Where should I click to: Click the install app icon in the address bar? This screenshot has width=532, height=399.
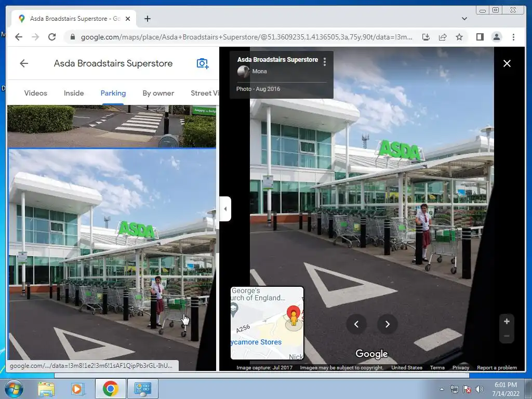pos(426,37)
